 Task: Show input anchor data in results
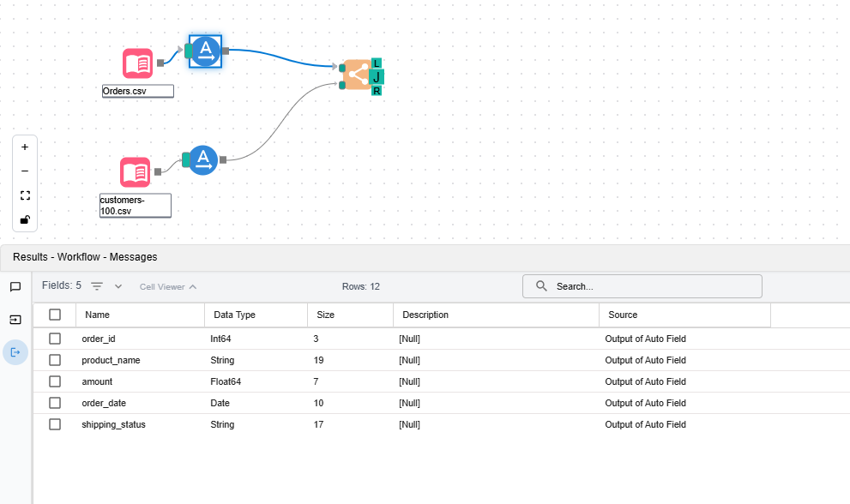[x=15, y=320]
